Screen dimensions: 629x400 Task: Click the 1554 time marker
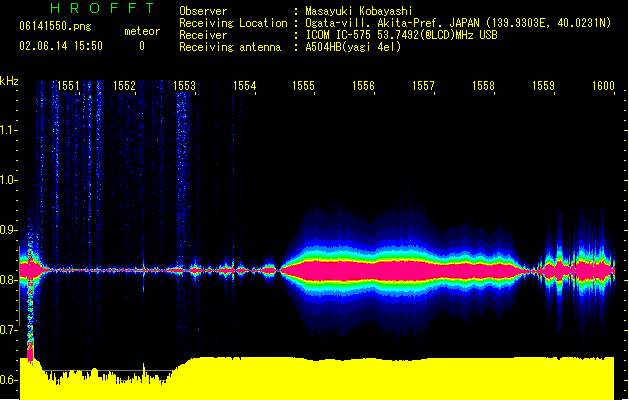tap(244, 86)
